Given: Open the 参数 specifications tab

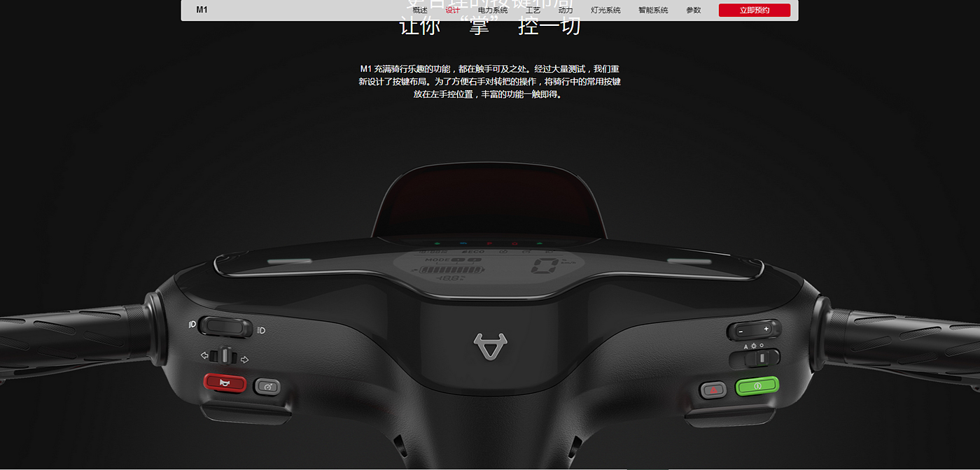Looking at the screenshot, I should 694,10.
